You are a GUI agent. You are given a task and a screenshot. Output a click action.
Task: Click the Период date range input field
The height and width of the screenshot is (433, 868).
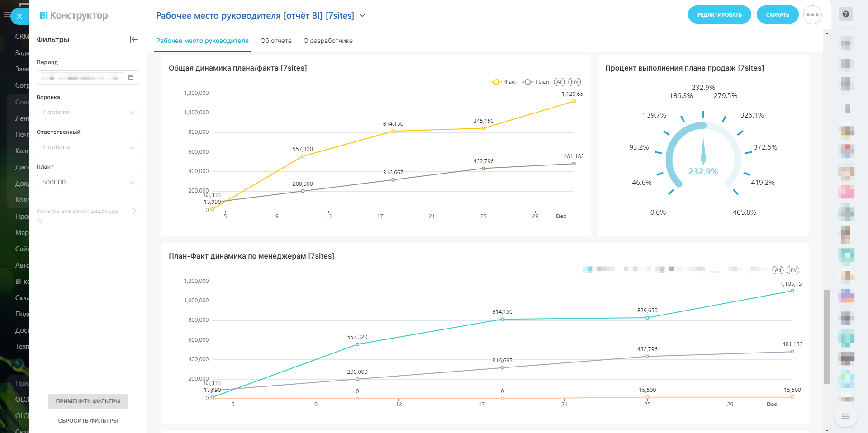click(81, 77)
